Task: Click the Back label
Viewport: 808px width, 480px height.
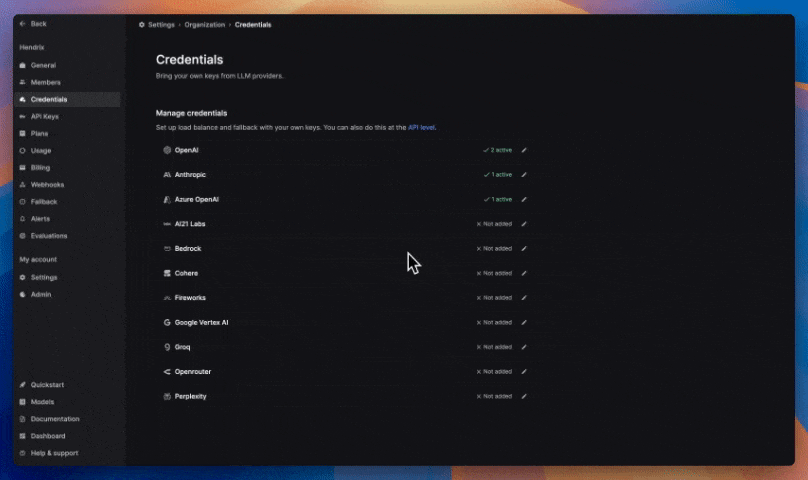Action: (39, 24)
